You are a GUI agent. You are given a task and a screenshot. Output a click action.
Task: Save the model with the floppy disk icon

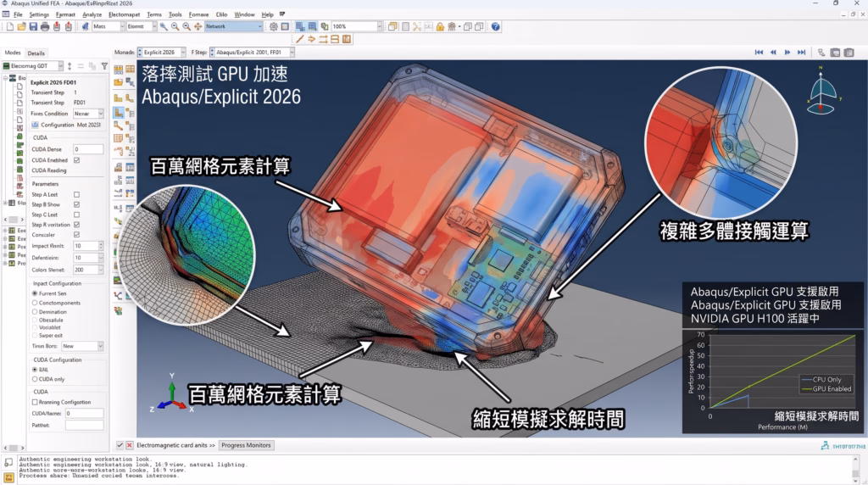(x=33, y=26)
